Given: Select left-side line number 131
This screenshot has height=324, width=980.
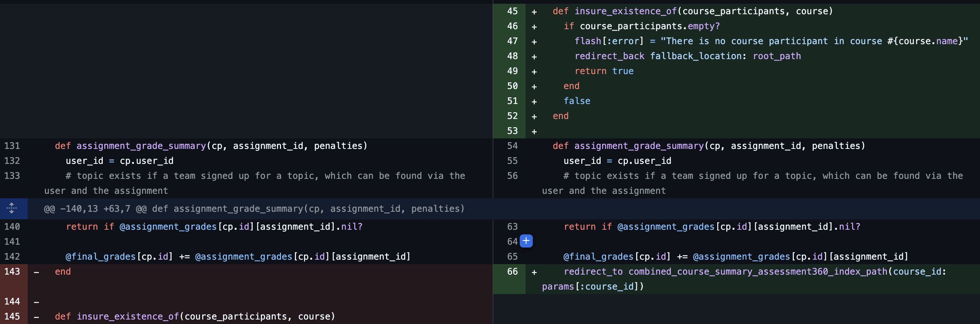Looking at the screenshot, I should coord(12,146).
